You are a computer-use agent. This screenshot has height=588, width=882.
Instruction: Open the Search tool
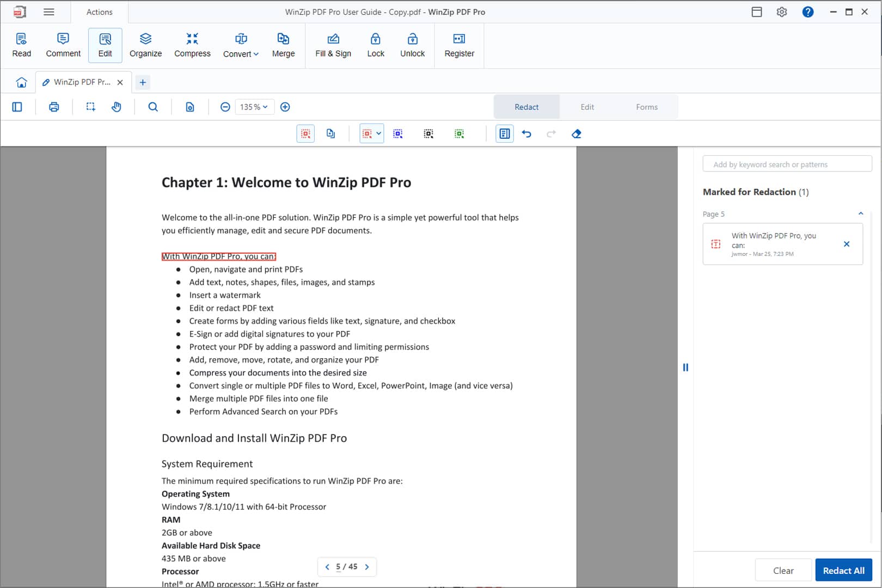tap(153, 107)
